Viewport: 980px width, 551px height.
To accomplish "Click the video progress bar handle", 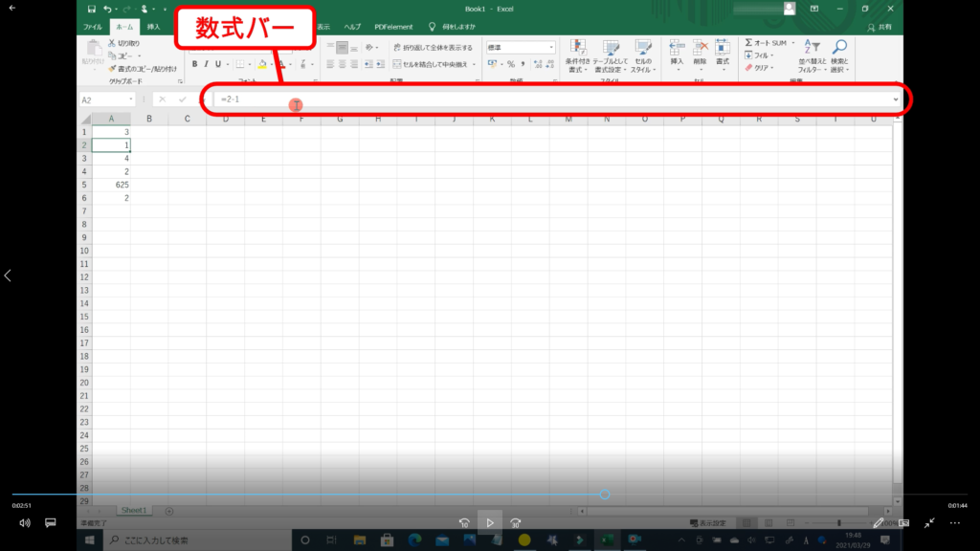I will pos(605,495).
